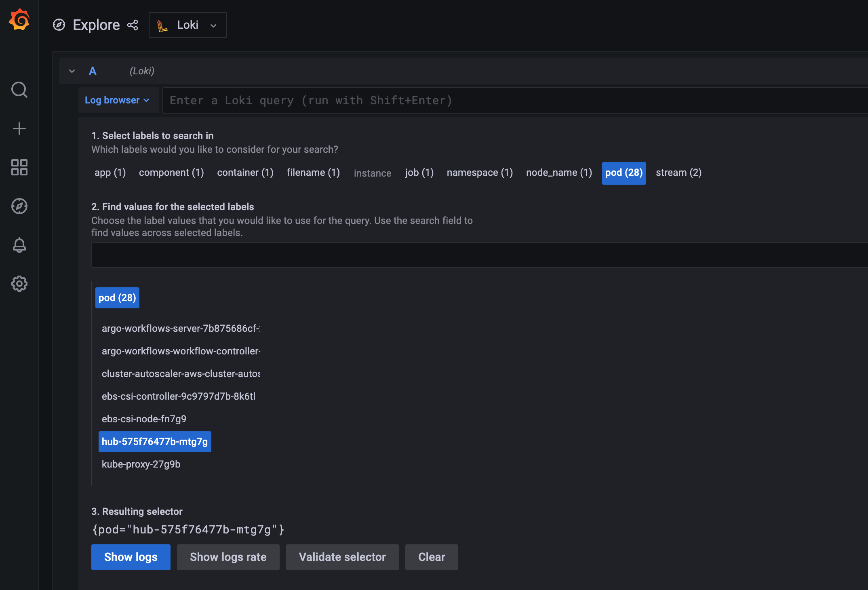Open the Dashboards grid icon
The image size is (868, 590).
(x=19, y=167)
